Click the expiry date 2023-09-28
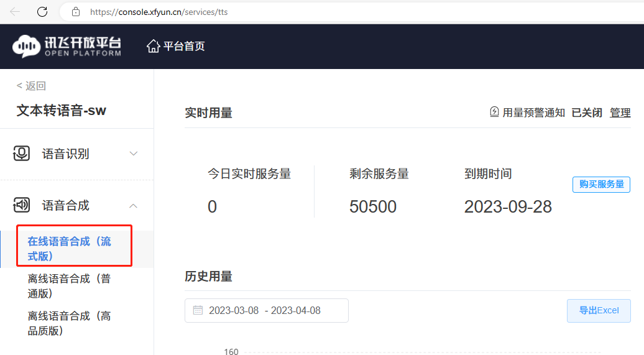 click(x=508, y=206)
